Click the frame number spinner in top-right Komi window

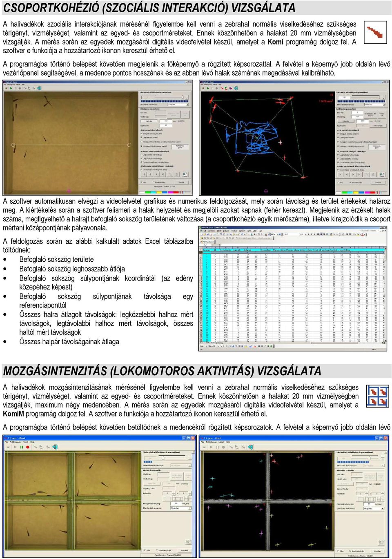click(383, 97)
